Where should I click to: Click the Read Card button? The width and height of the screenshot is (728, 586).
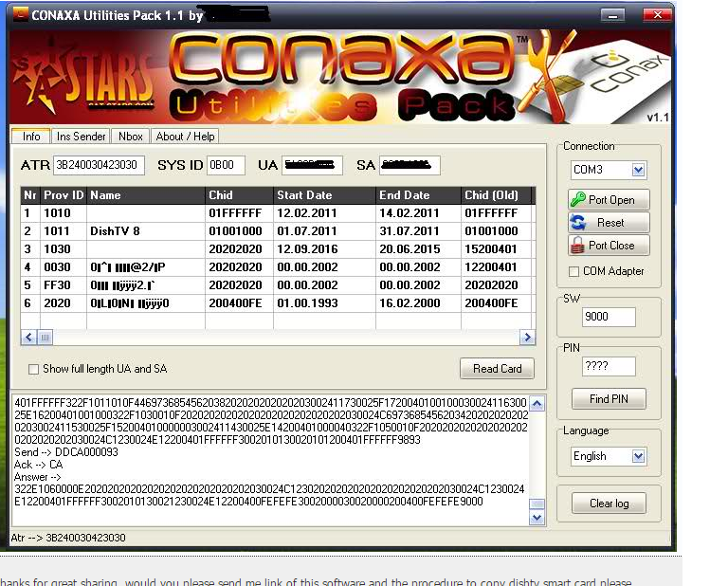498,369
